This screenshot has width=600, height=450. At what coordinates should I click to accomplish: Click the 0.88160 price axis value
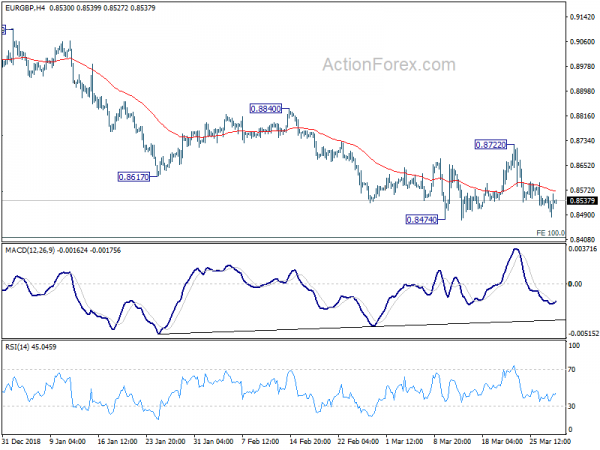583,116
